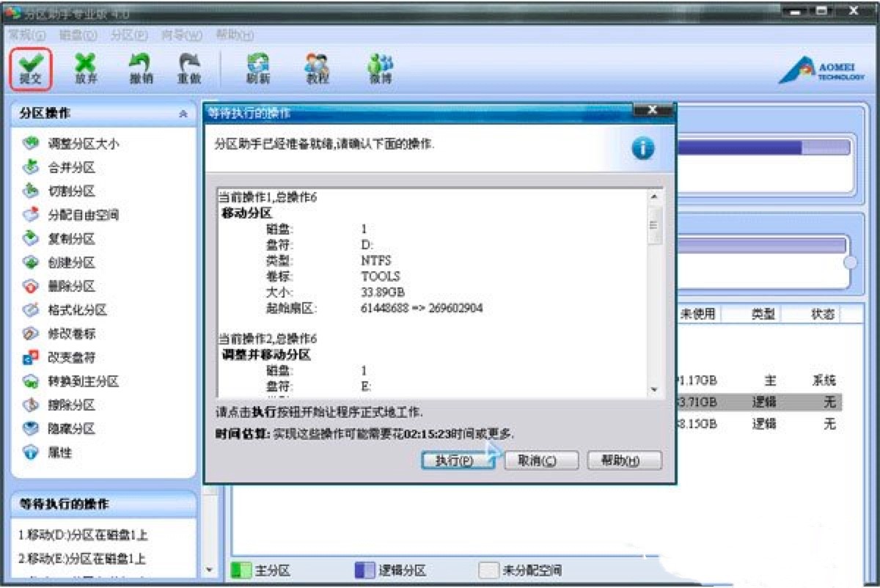
Task: Click the 执行(P) button
Action: coord(458,460)
